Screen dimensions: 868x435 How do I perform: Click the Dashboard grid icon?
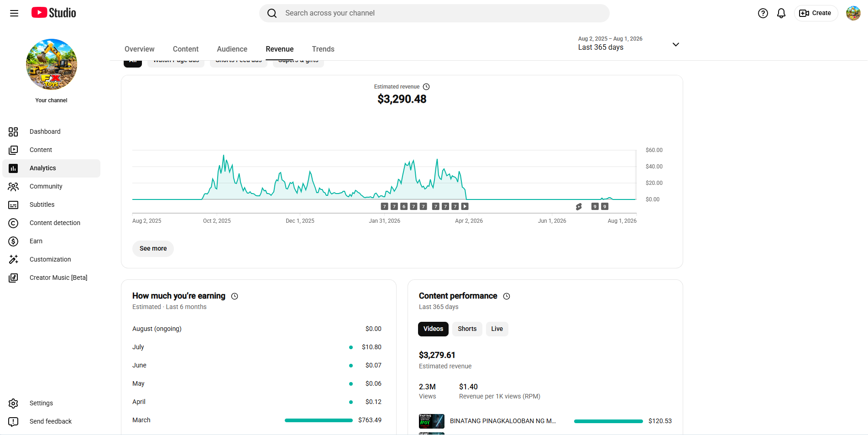pos(13,132)
